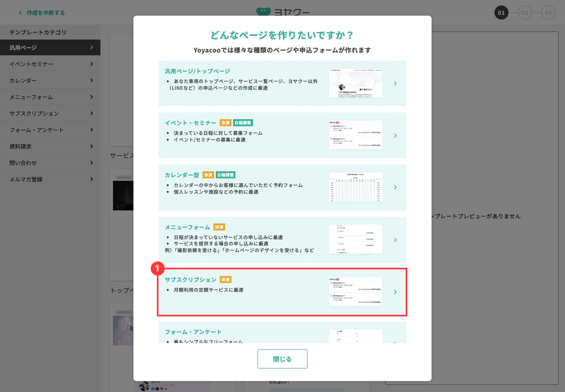Viewport: 565px width, 392px height.
Task: Choose フォーム・アンケート title in dialog
Action: click(193, 332)
